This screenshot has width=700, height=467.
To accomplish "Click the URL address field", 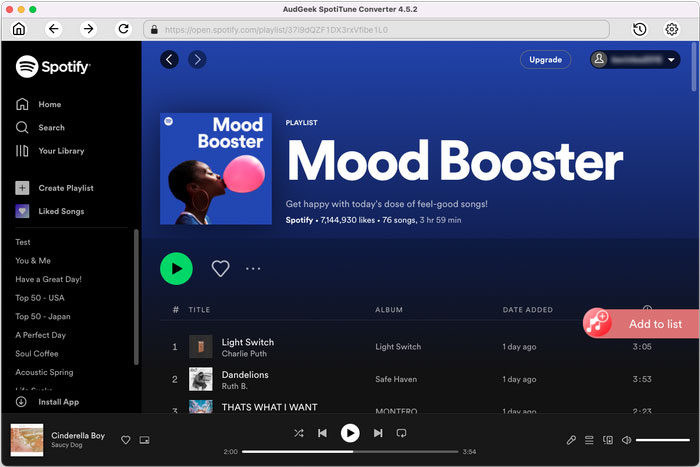I will point(376,29).
